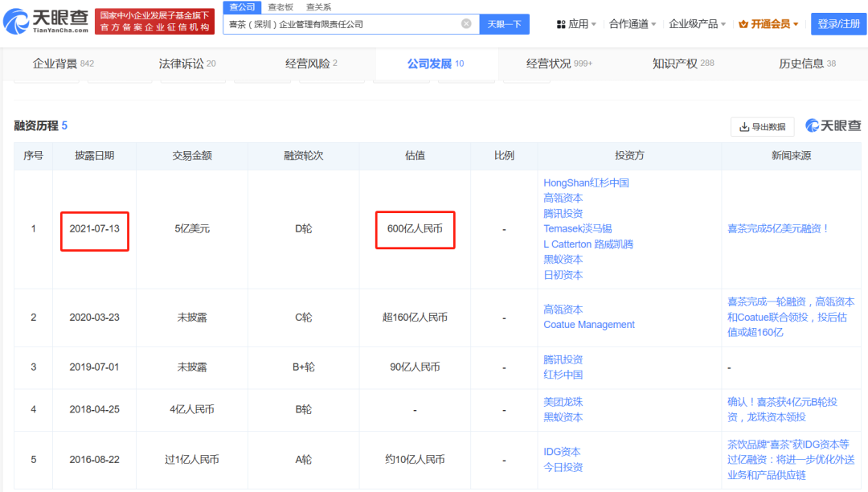The height and width of the screenshot is (492, 868).
Task: Open the 企业背景 tab
Action: [63, 64]
